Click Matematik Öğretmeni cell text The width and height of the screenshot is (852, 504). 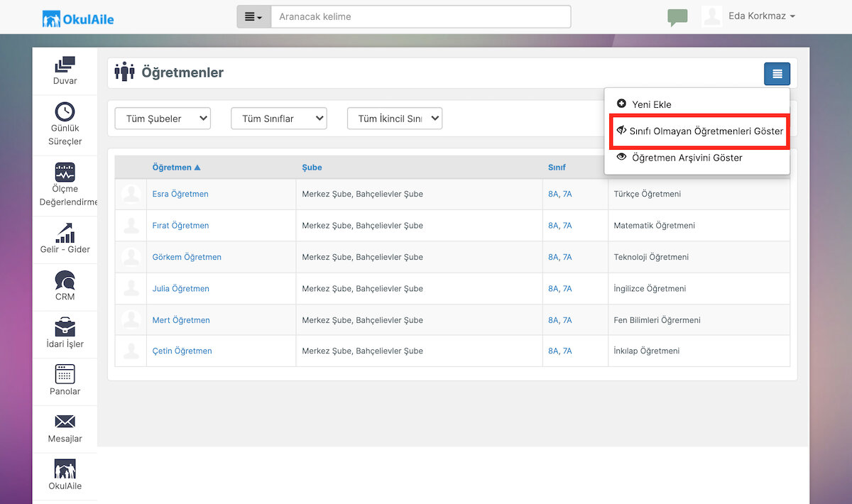654,226
